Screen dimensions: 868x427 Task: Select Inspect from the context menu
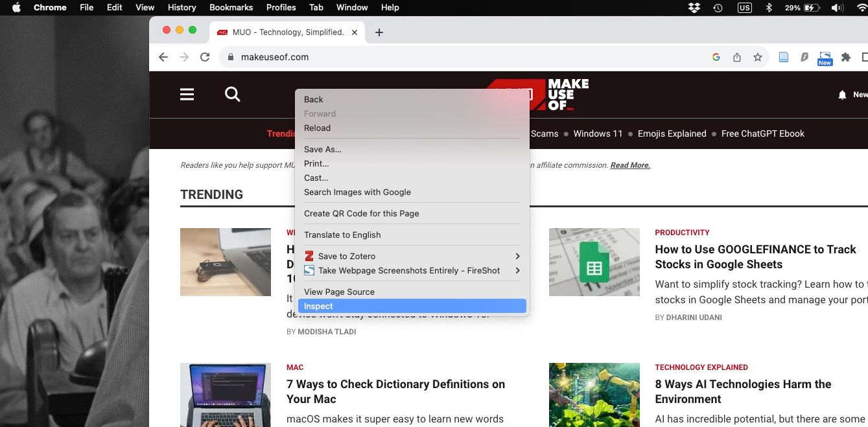click(318, 306)
